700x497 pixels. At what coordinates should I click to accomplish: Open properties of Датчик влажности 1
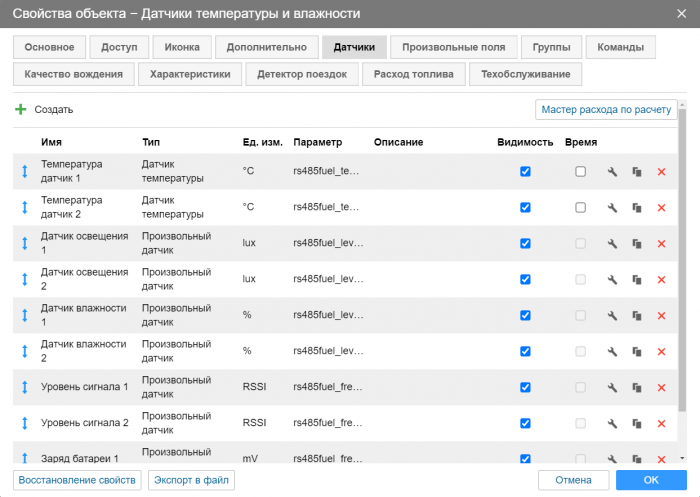click(613, 316)
